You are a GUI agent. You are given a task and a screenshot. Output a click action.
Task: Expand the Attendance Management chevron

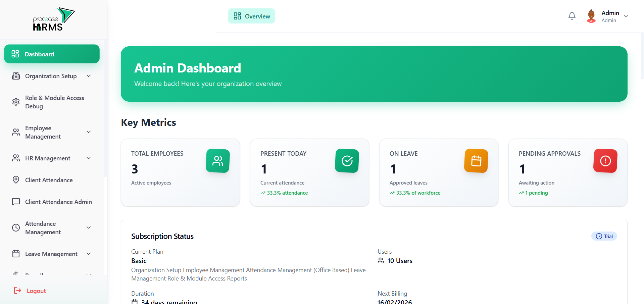tap(89, 227)
